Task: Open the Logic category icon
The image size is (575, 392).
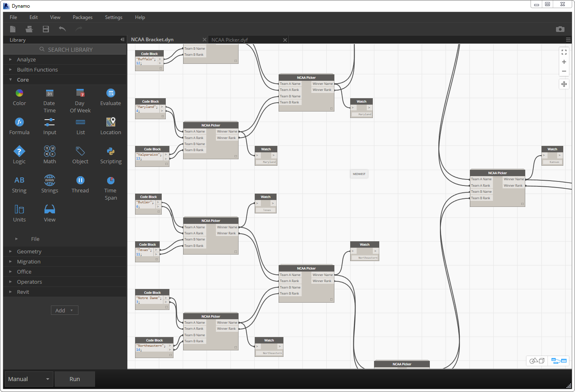Action: pyautogui.click(x=19, y=151)
